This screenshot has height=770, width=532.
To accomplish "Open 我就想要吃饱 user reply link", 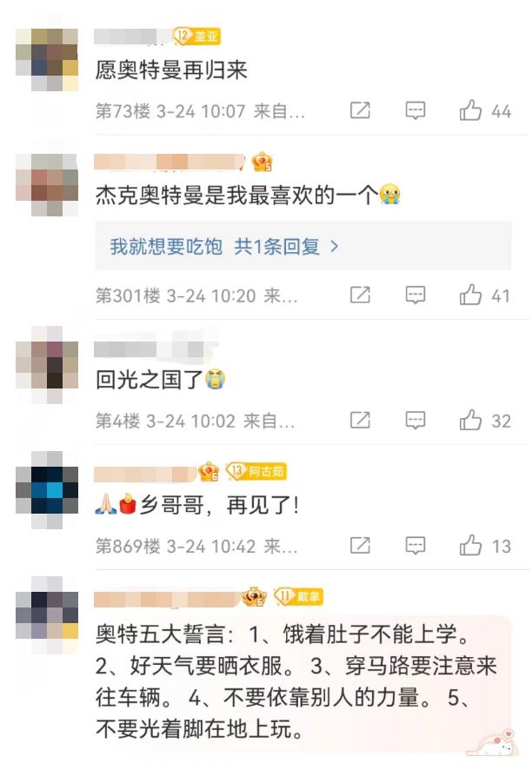I will (166, 247).
